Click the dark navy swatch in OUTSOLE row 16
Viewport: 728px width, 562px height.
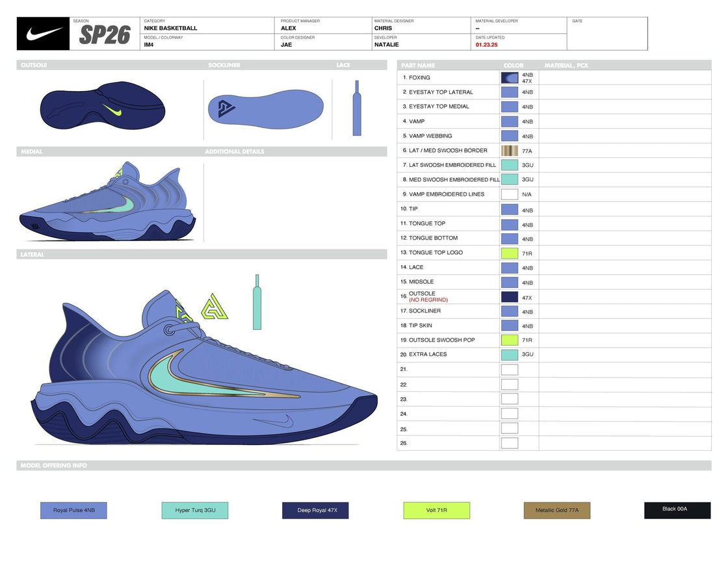(510, 297)
